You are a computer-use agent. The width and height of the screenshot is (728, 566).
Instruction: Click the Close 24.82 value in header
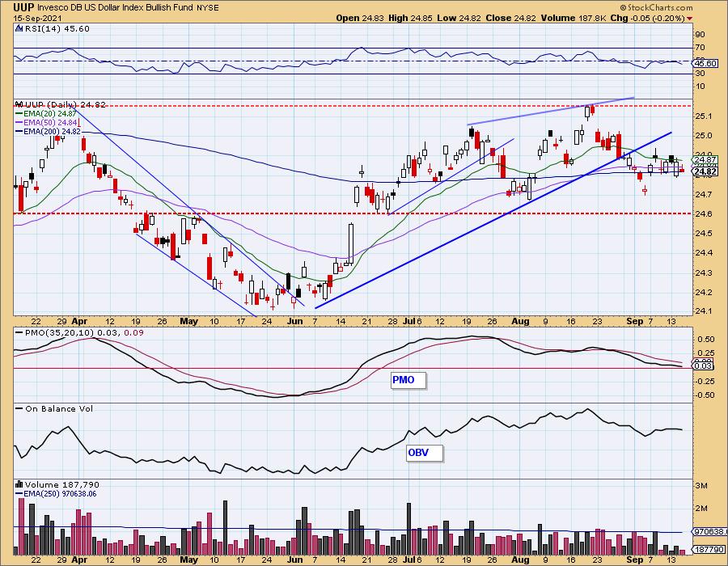[x=510, y=18]
